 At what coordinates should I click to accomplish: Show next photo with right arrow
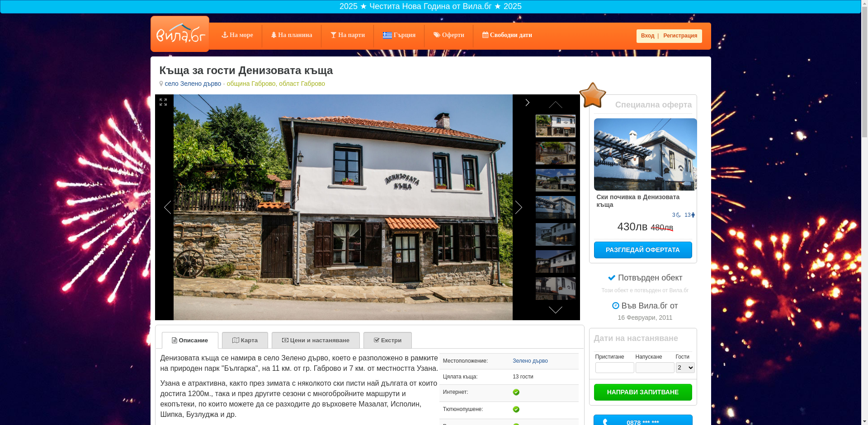tap(519, 207)
